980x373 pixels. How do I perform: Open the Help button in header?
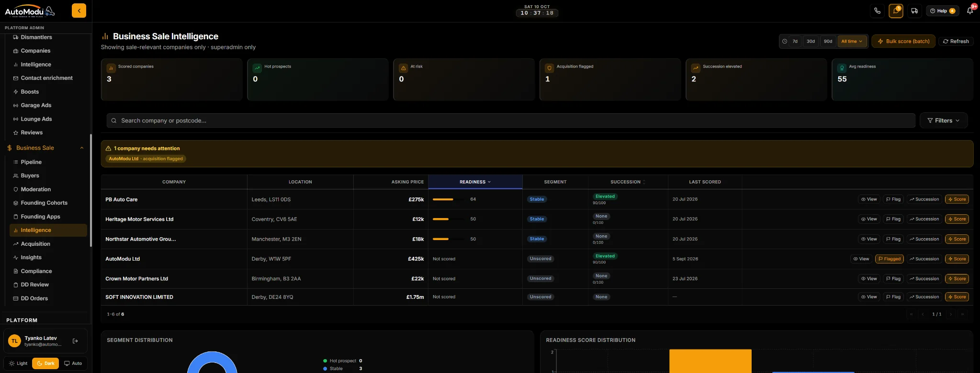pos(942,11)
